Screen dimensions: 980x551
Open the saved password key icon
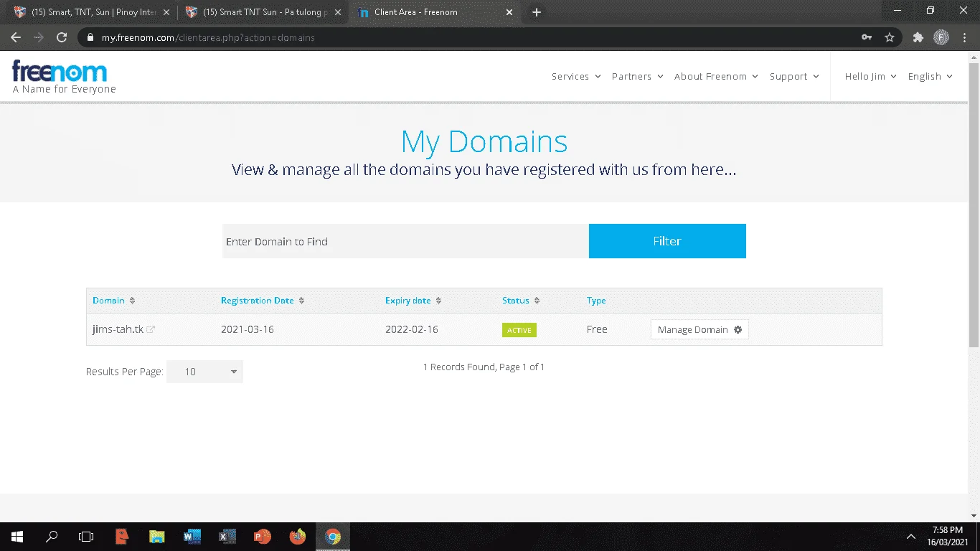point(867,37)
